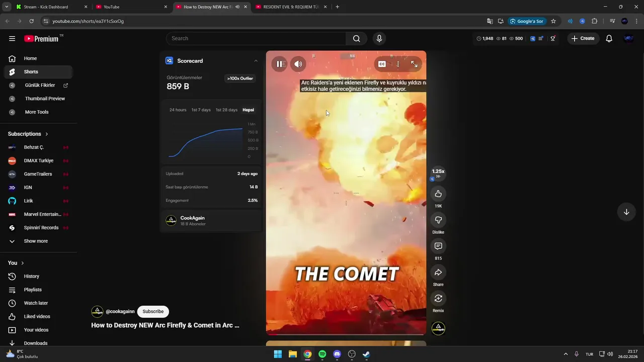644x362 pixels.
Task: Open the vidIQ list icon in header
Action: tap(541, 39)
